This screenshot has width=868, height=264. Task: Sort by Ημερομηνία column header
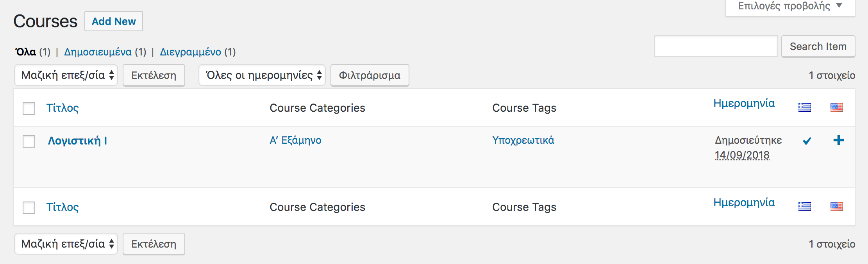click(744, 103)
